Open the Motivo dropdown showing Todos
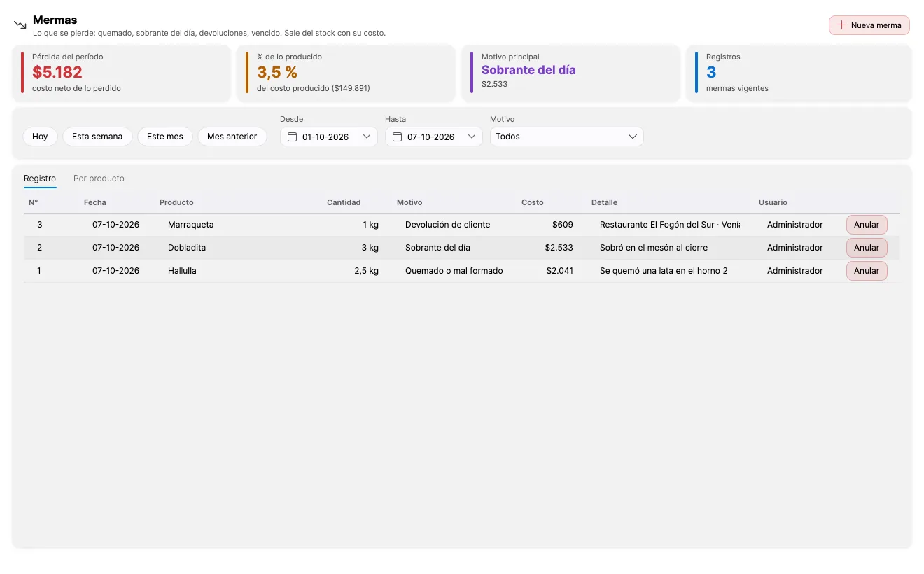 point(566,136)
